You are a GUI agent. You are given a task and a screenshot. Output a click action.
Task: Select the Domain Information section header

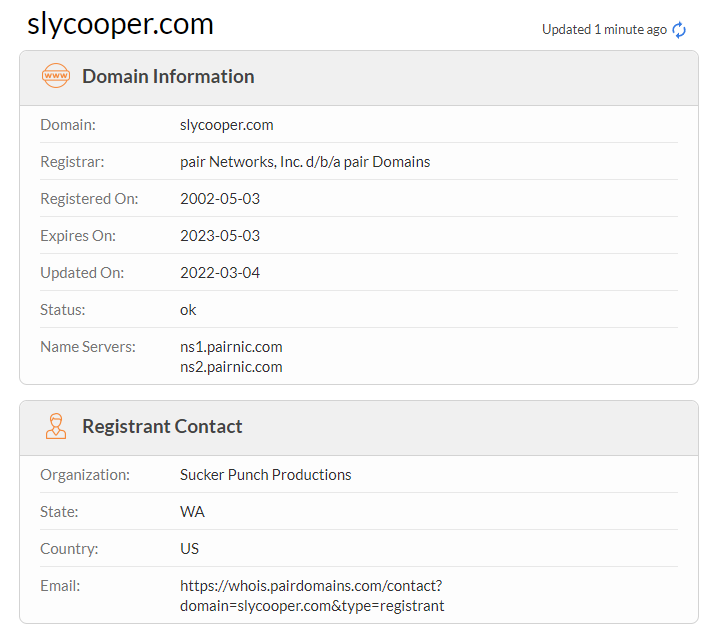168,76
